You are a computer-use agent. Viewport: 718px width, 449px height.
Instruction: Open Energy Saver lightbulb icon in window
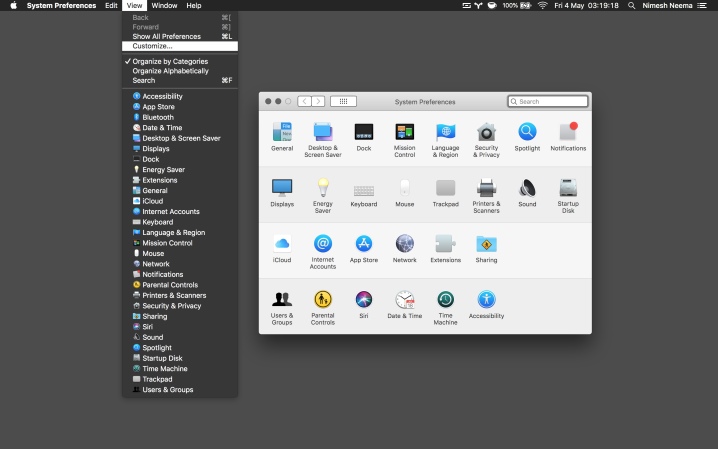pyautogui.click(x=323, y=188)
